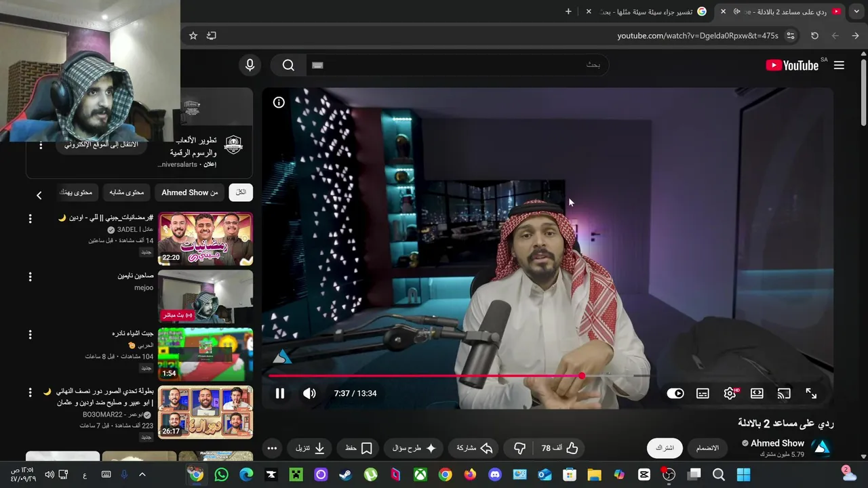Go to YouTube home via logo
The width and height of the screenshot is (868, 488).
click(x=792, y=65)
